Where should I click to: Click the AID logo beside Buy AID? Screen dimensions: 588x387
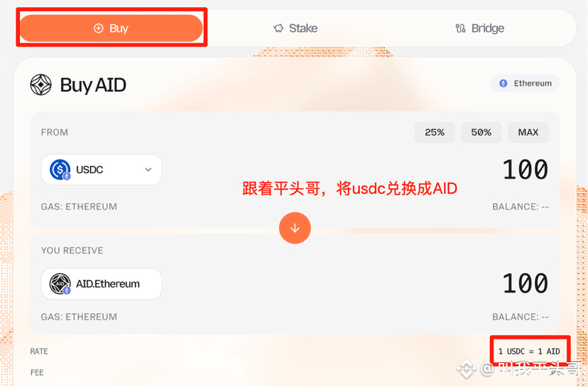tap(41, 85)
